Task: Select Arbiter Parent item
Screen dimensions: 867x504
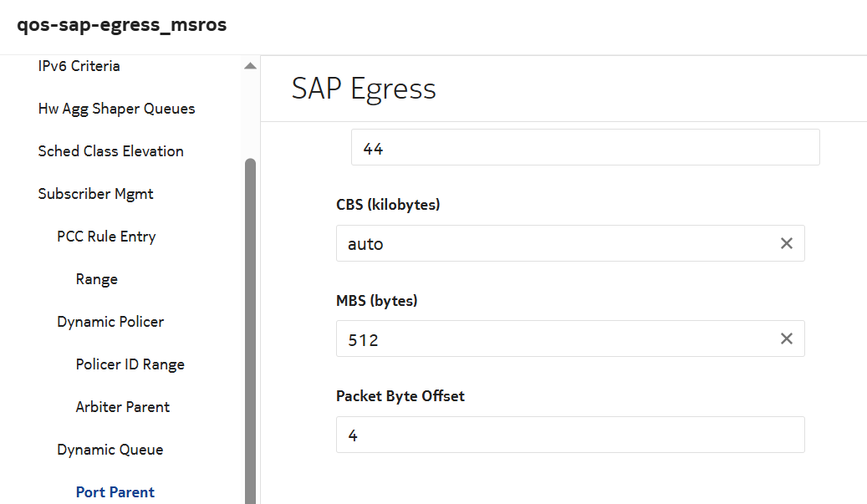Action: [x=122, y=407]
